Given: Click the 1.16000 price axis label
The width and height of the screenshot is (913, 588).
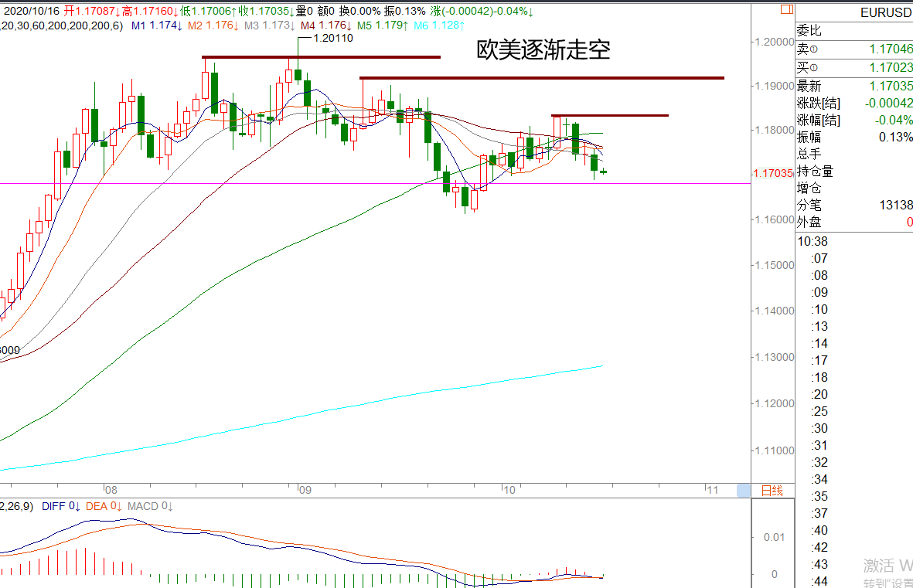Looking at the screenshot, I should click(x=775, y=220).
